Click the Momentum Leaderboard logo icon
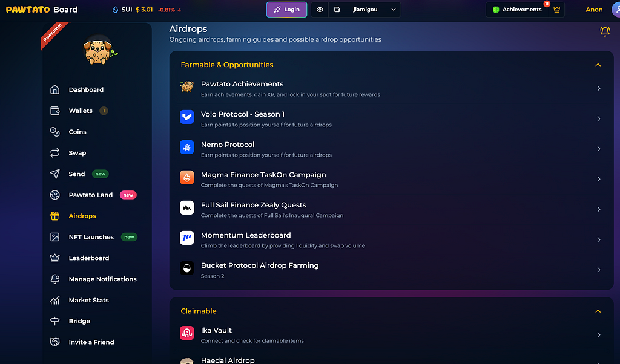The image size is (620, 364). 186,238
